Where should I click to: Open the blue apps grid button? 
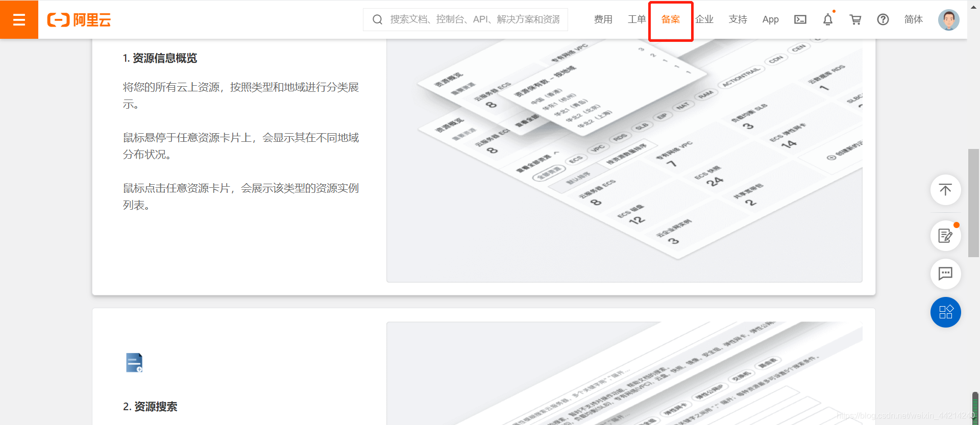tap(945, 312)
